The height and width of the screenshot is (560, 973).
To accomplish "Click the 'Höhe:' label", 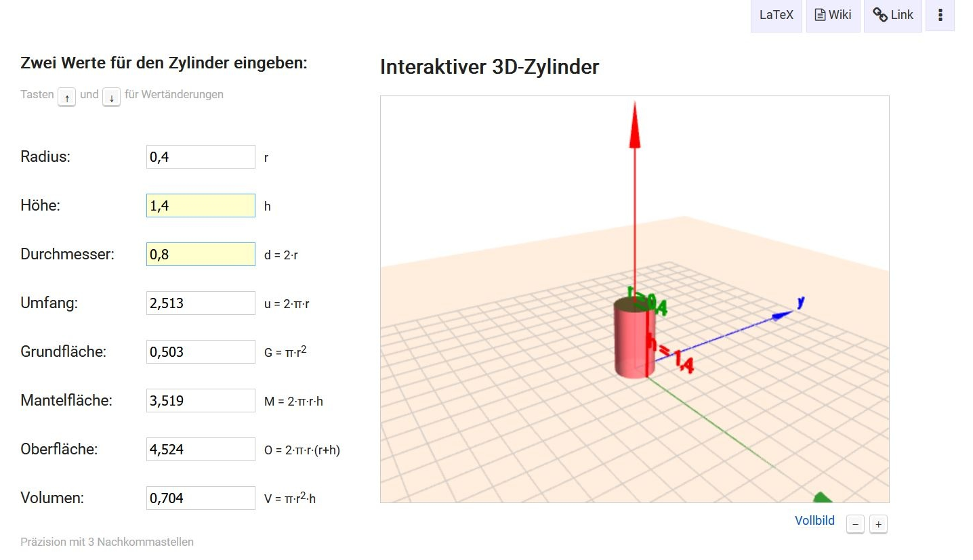I will [x=41, y=206].
